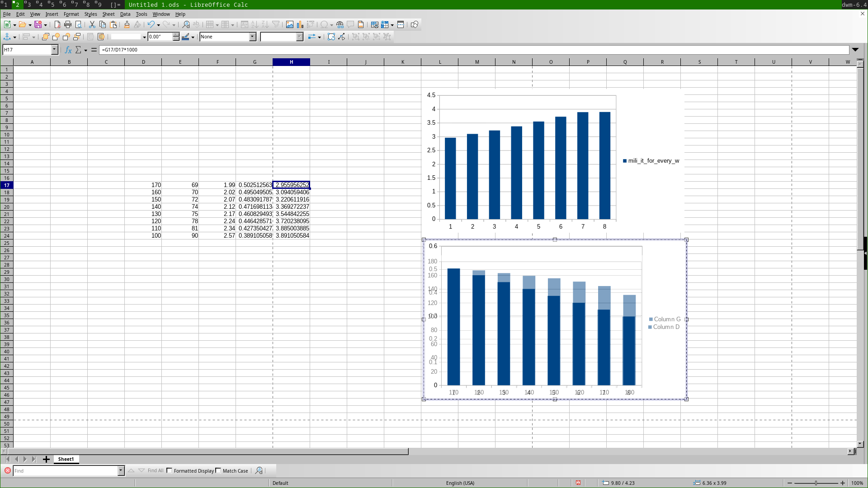Select the Sheet1 tab

click(x=66, y=459)
